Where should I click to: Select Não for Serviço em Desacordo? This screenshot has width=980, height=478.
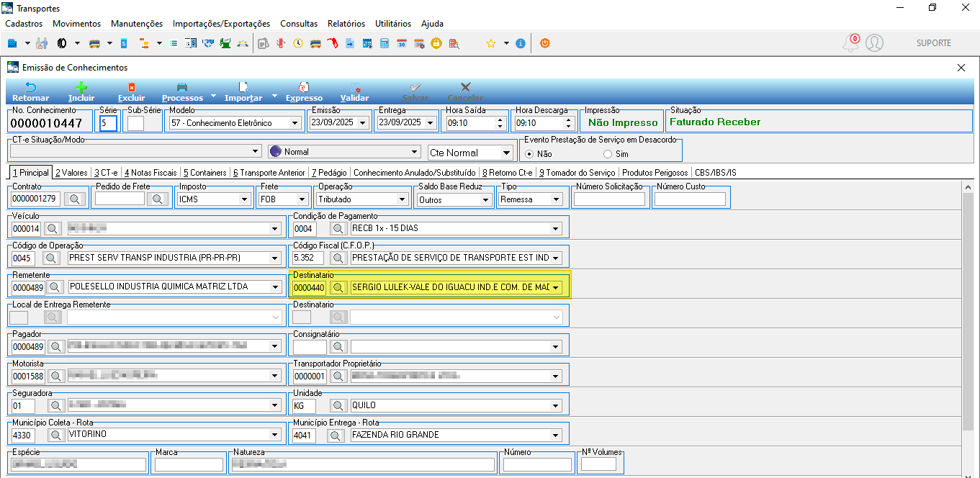point(530,154)
